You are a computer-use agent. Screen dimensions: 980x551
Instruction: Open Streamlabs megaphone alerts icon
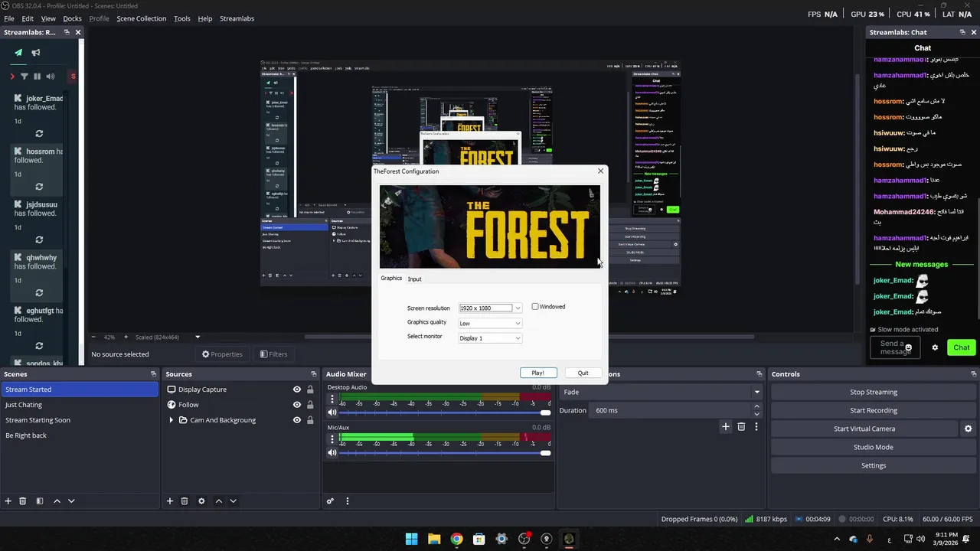click(x=35, y=53)
